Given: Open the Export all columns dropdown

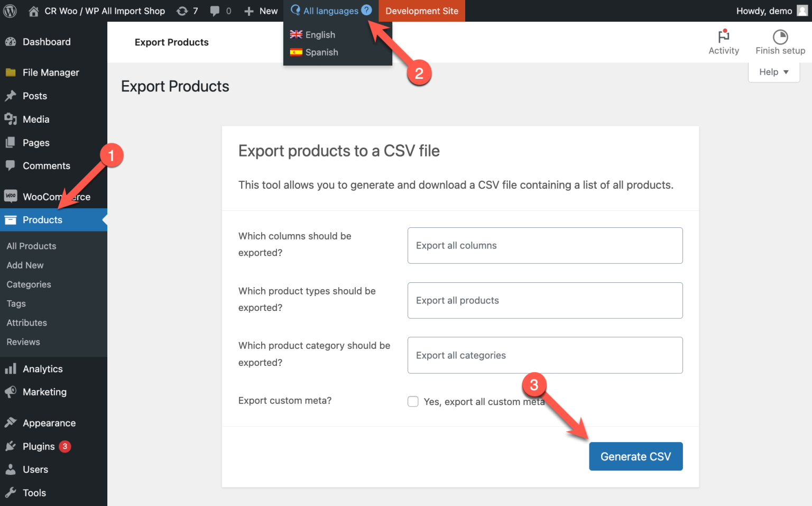Looking at the screenshot, I should pyautogui.click(x=545, y=245).
